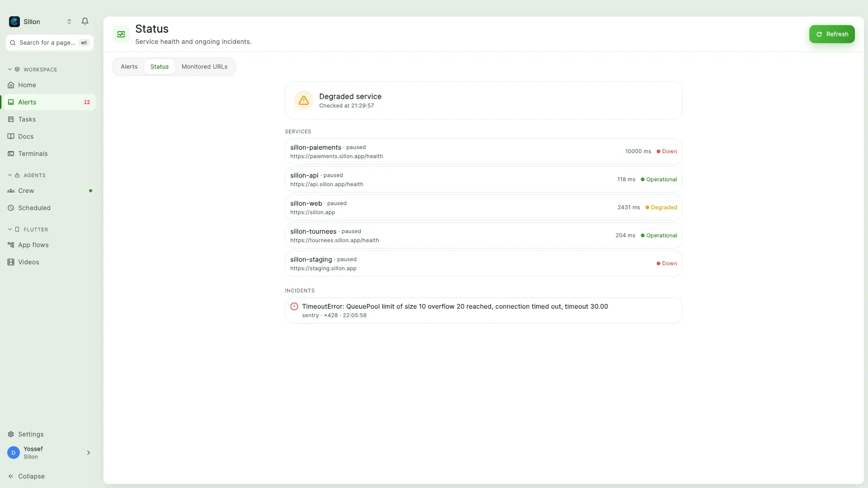Click the Down status of sillon-staging

667,263
